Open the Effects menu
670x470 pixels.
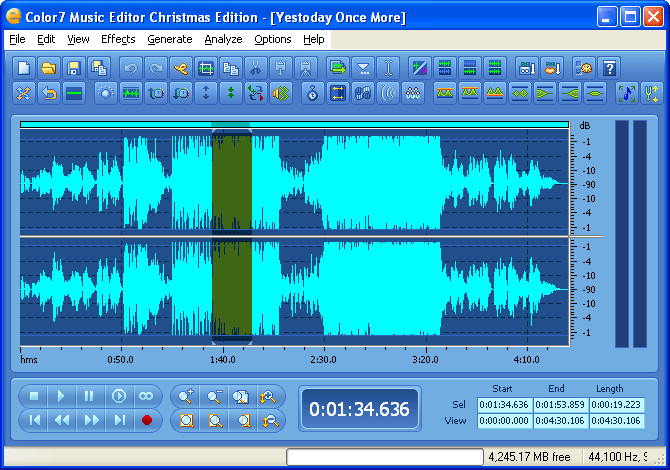pyautogui.click(x=118, y=39)
